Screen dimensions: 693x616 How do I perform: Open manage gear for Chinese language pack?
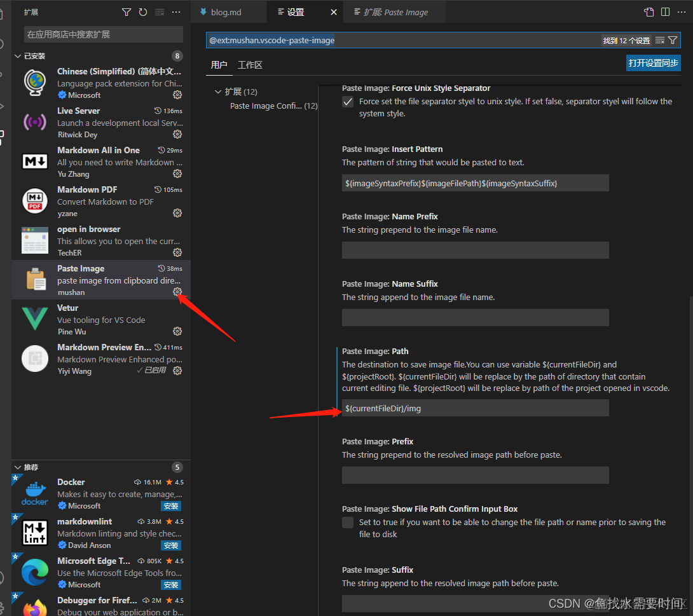click(x=177, y=95)
